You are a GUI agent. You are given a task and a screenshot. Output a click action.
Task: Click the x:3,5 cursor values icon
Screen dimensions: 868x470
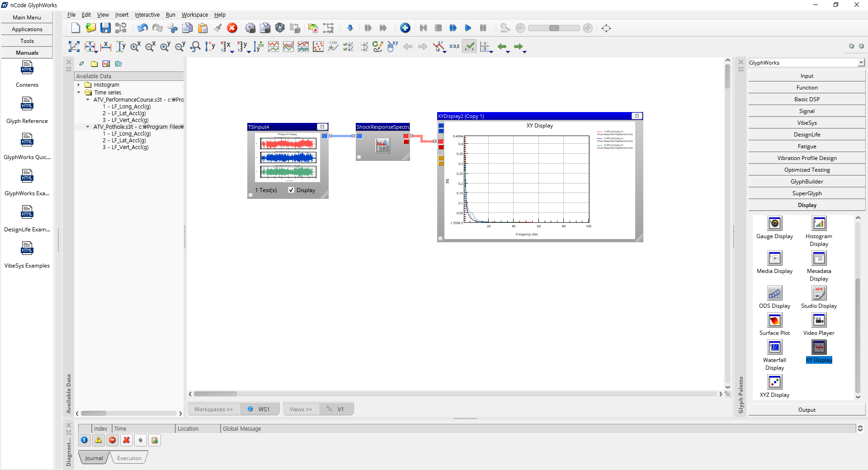tap(454, 47)
